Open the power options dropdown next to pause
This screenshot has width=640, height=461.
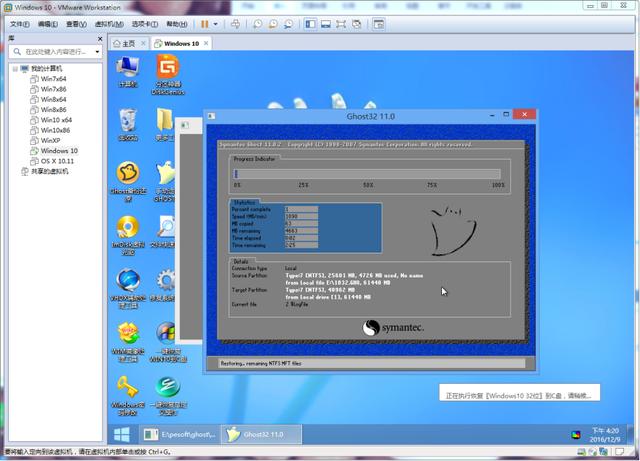[216, 24]
